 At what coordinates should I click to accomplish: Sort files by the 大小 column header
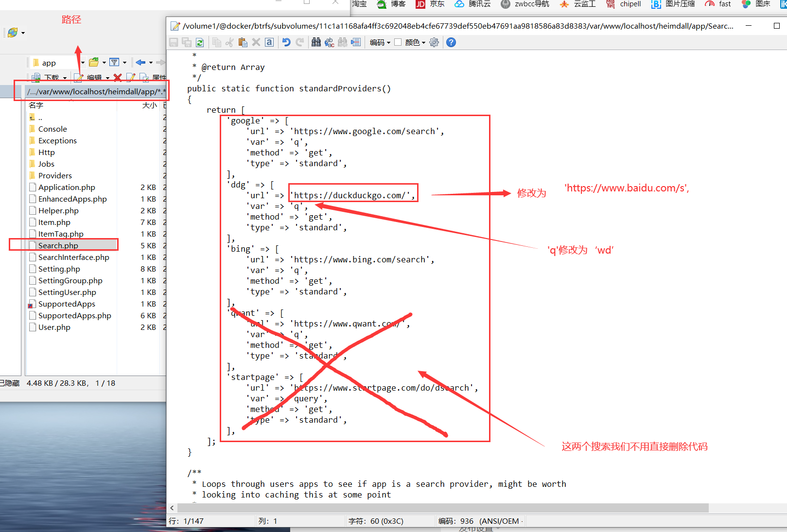click(x=149, y=105)
